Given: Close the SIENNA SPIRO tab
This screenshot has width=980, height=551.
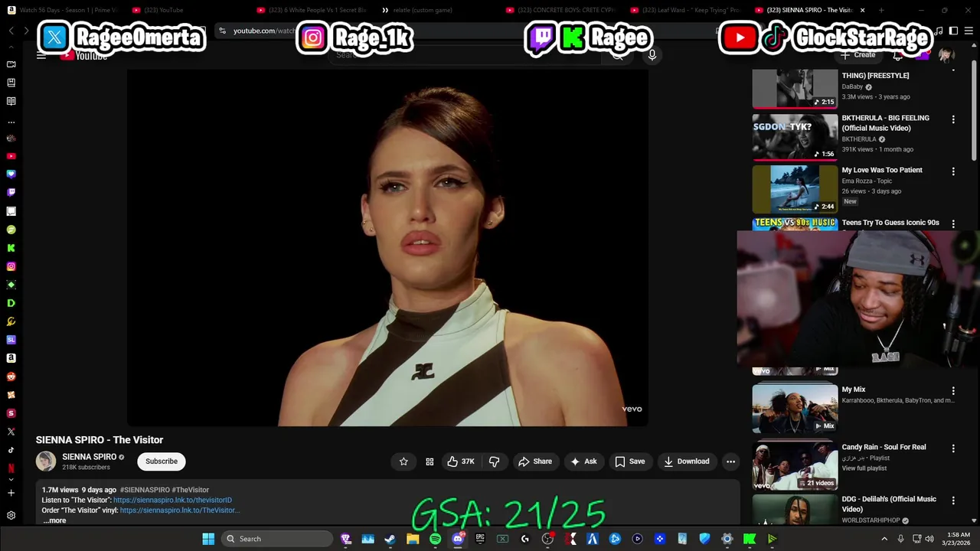Looking at the screenshot, I should [862, 10].
